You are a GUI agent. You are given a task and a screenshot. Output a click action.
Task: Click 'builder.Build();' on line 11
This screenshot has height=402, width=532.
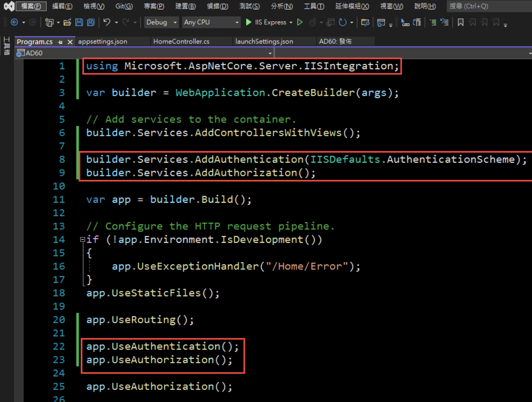pyautogui.click(x=201, y=199)
